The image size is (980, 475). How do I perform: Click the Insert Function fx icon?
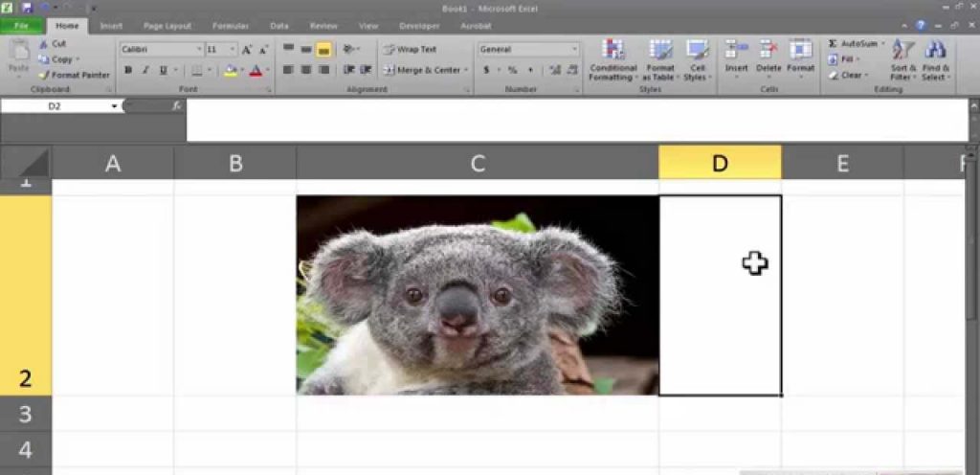(x=177, y=105)
